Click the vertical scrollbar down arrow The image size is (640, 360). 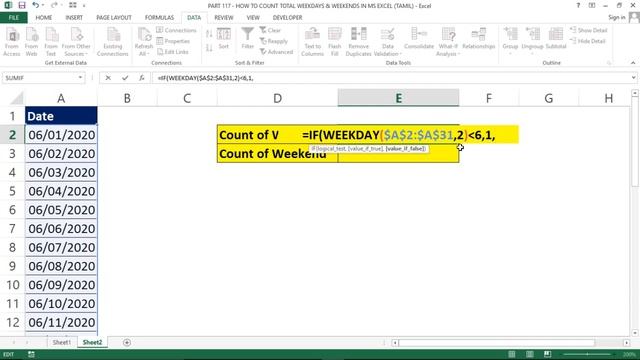click(x=635, y=333)
